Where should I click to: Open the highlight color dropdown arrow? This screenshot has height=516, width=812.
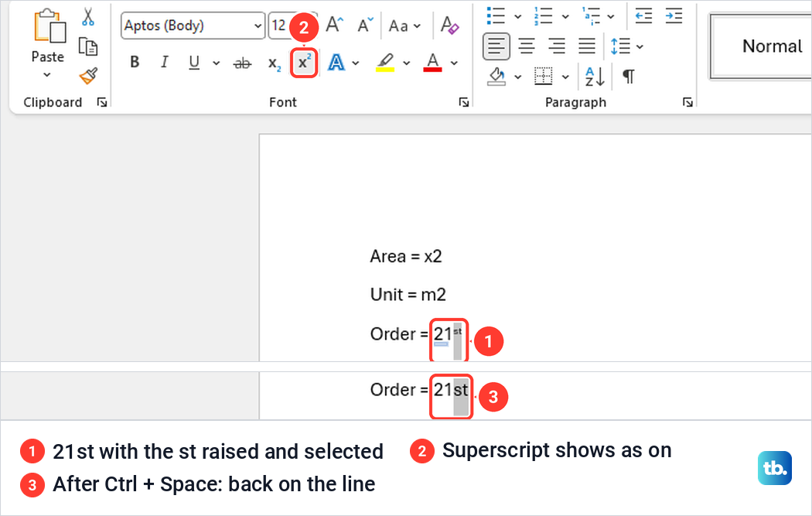(x=407, y=63)
